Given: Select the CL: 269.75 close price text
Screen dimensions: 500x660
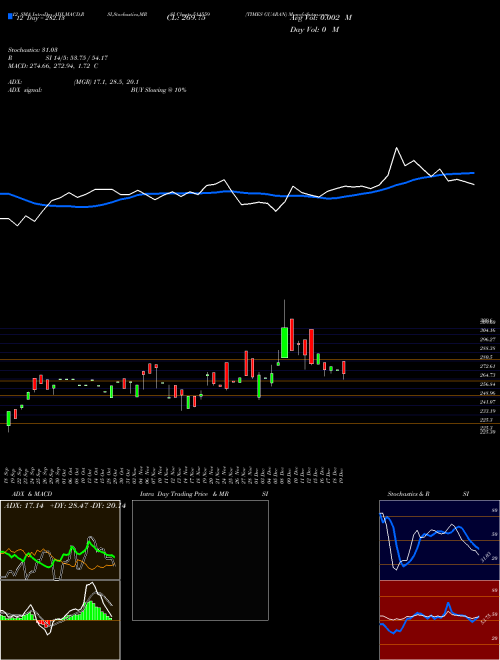Looking at the screenshot, I should [x=186, y=18].
